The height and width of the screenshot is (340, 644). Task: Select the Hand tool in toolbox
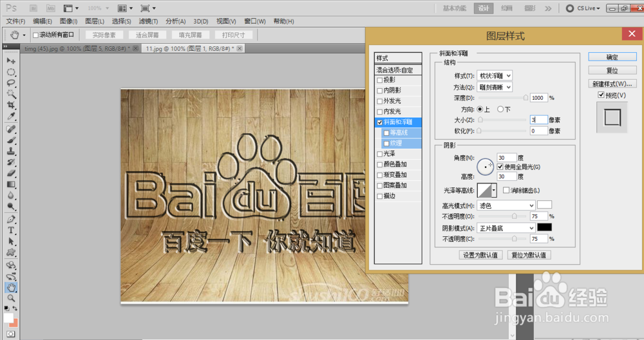(x=11, y=287)
